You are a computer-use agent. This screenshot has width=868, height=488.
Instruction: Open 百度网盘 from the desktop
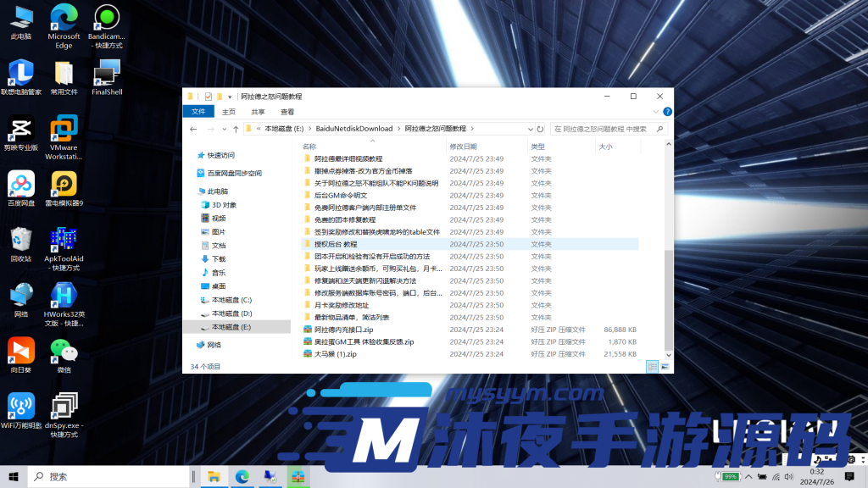[x=20, y=182]
